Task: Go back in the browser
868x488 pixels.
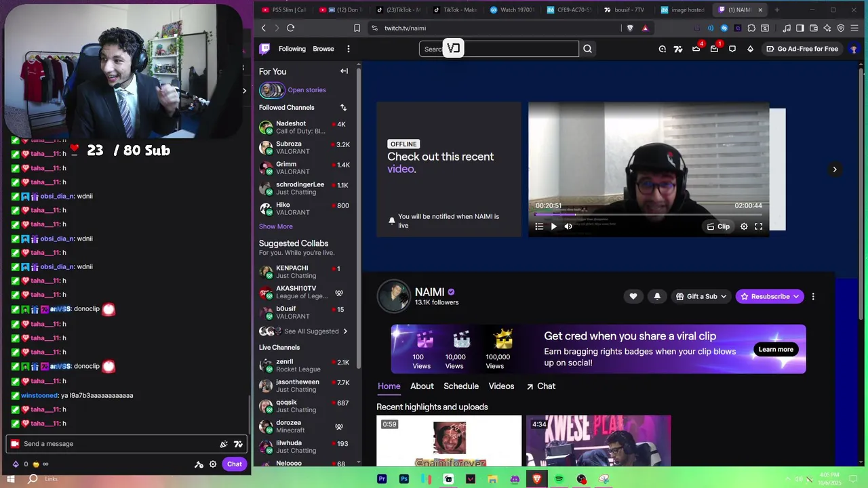Action: click(264, 28)
